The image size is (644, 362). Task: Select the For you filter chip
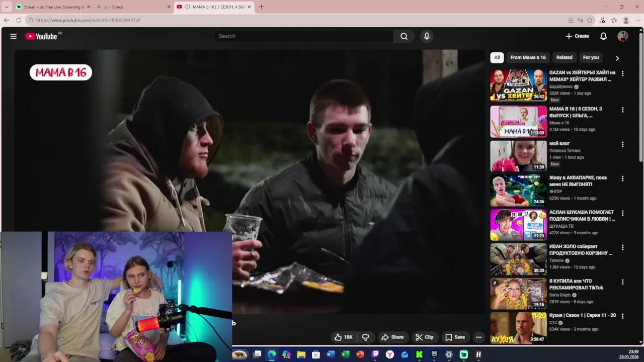pyautogui.click(x=591, y=57)
